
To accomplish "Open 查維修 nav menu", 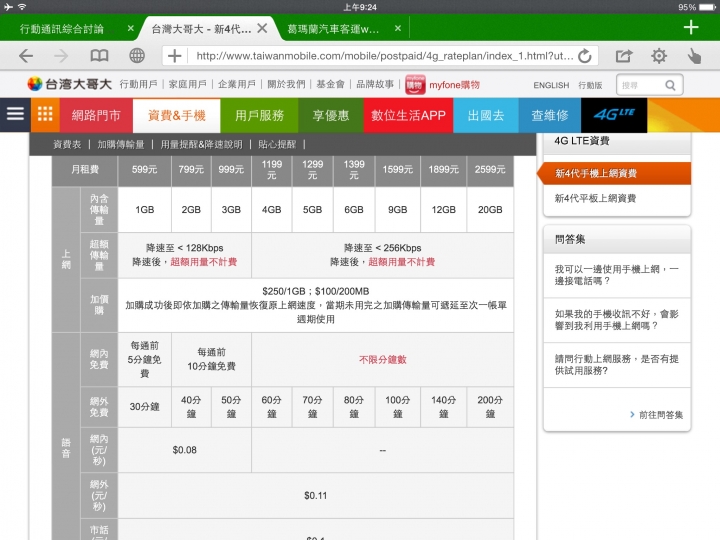I will (x=550, y=115).
